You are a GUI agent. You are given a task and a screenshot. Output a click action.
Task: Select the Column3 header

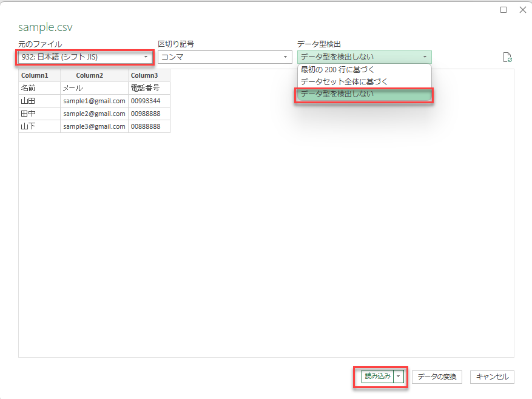coord(146,75)
